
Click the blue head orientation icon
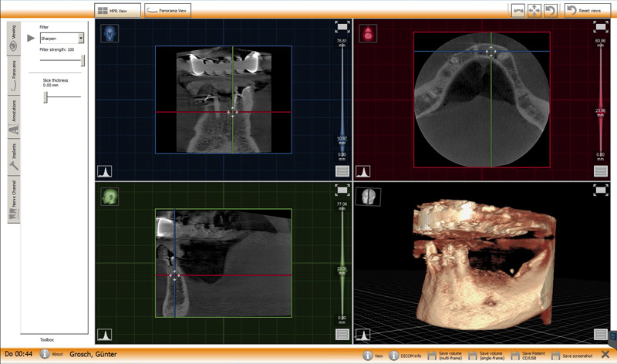coord(109,34)
